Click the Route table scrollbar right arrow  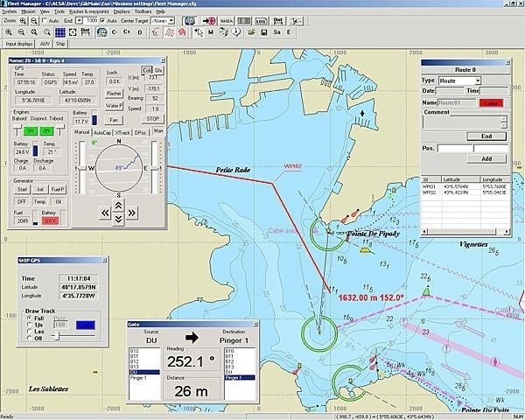pyautogui.click(x=507, y=231)
